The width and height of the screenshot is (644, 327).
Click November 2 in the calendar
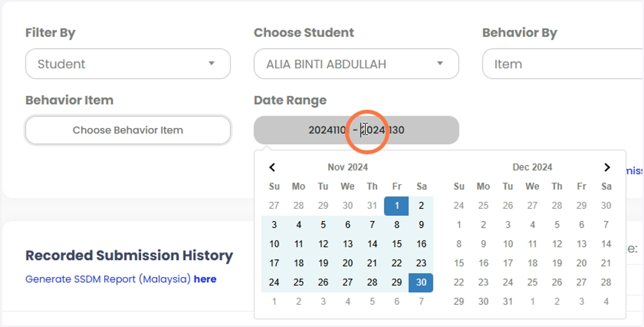421,206
